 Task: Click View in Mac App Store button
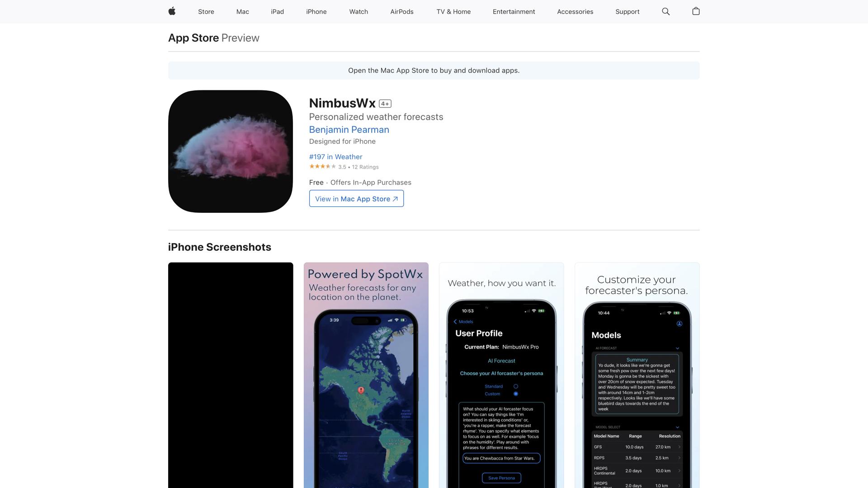[x=356, y=199]
